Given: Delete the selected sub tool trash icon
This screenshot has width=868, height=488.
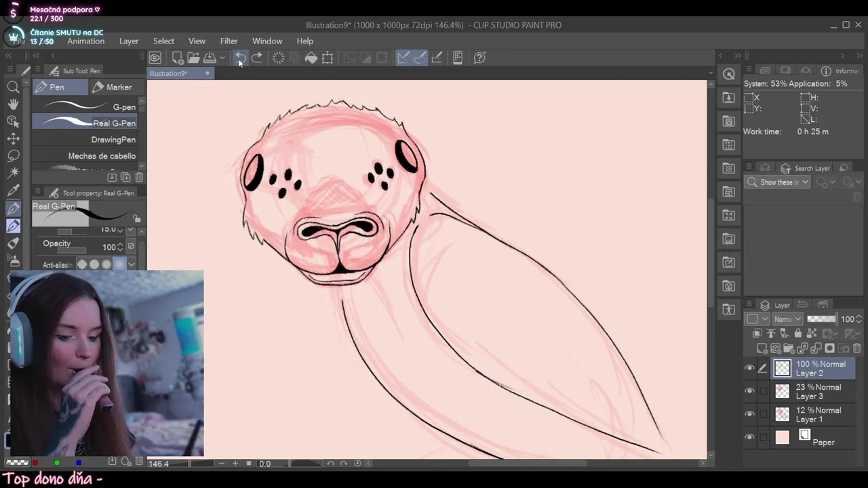Looking at the screenshot, I should point(139,178).
